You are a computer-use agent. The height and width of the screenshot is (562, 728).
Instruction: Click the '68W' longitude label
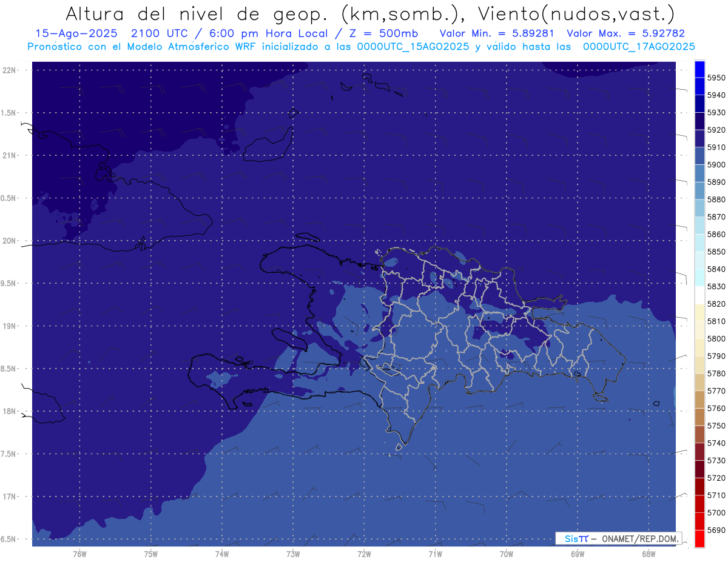pos(649,554)
